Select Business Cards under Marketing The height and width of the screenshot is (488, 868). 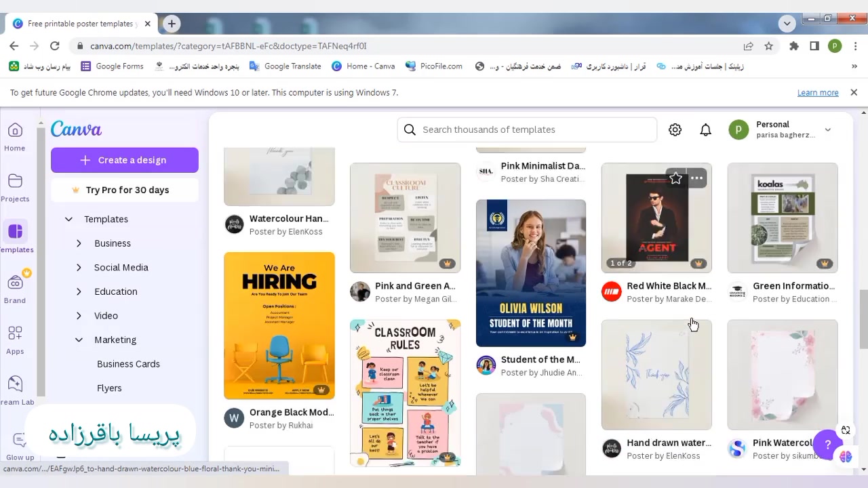pos(128,364)
